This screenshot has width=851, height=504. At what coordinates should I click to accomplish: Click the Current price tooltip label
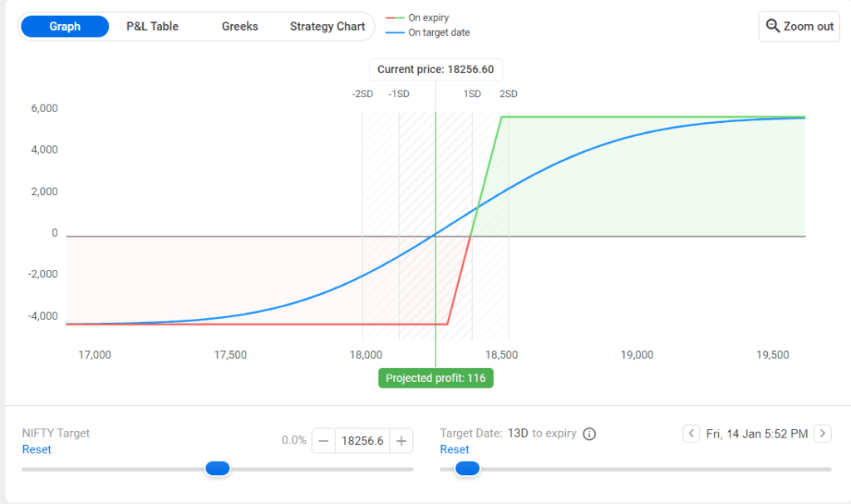(x=436, y=70)
